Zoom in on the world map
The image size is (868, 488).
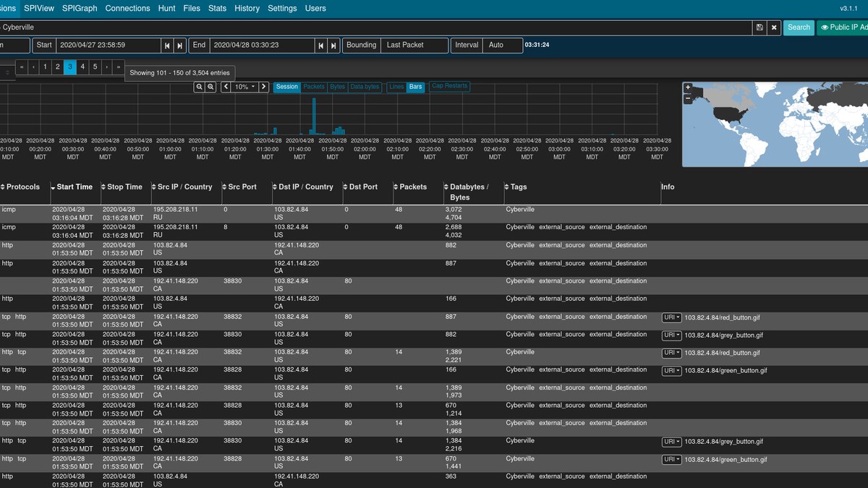tap(688, 88)
